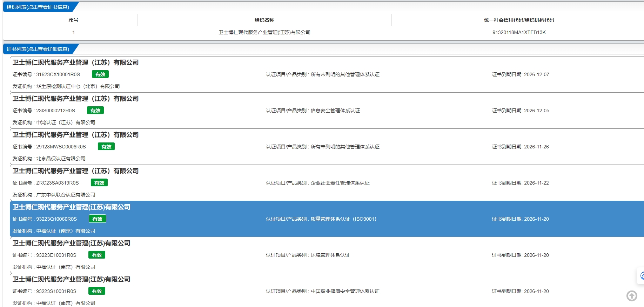644x307 pixels.
Task: Open the company title above ZRC23SA0319R0S
Action: (75, 171)
